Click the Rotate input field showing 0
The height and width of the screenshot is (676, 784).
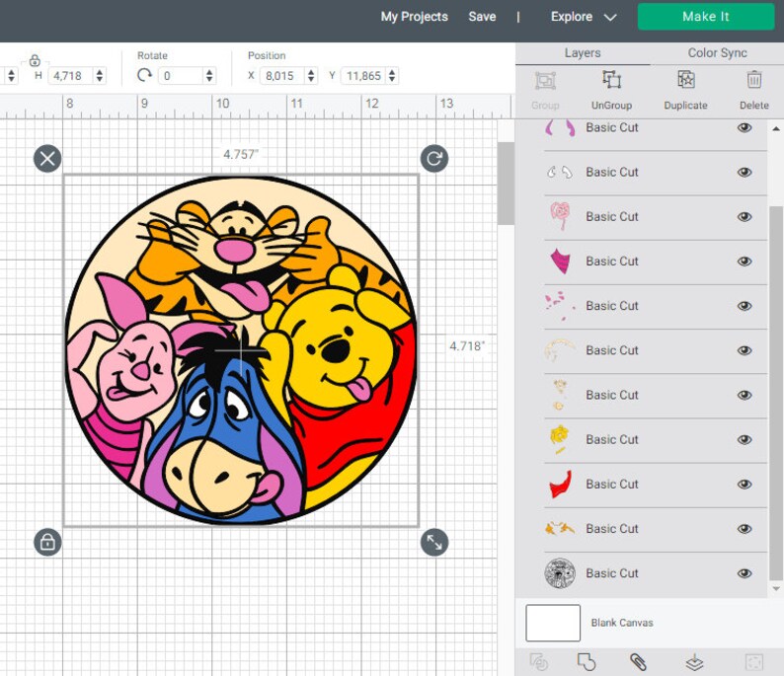click(181, 75)
